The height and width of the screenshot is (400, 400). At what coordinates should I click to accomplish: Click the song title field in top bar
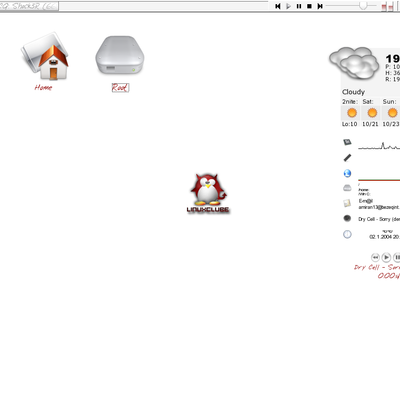[29, 6]
